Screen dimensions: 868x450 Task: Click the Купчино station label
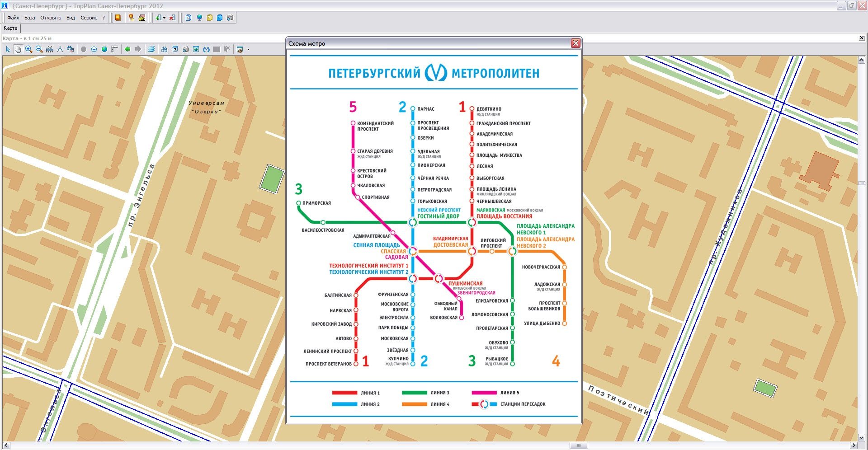click(x=398, y=359)
